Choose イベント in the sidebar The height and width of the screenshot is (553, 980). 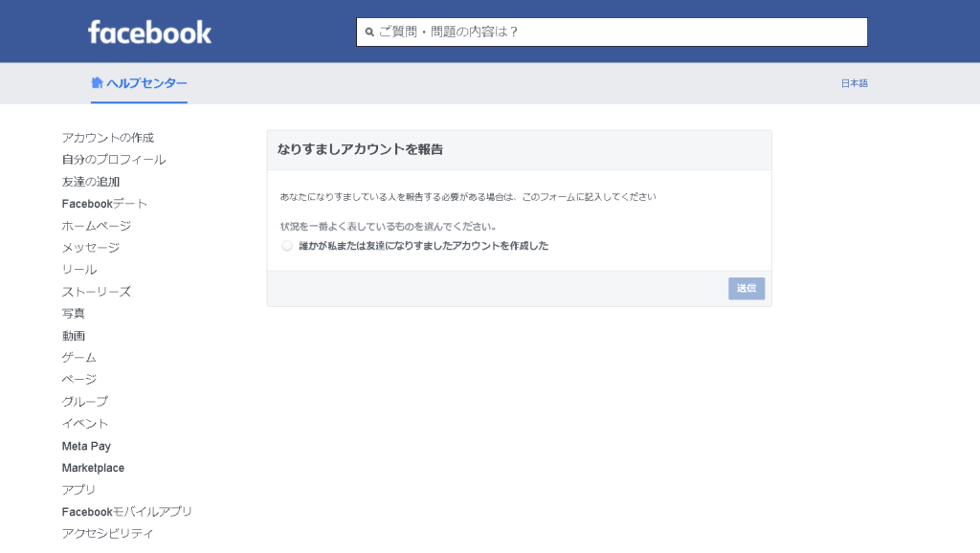click(x=85, y=424)
